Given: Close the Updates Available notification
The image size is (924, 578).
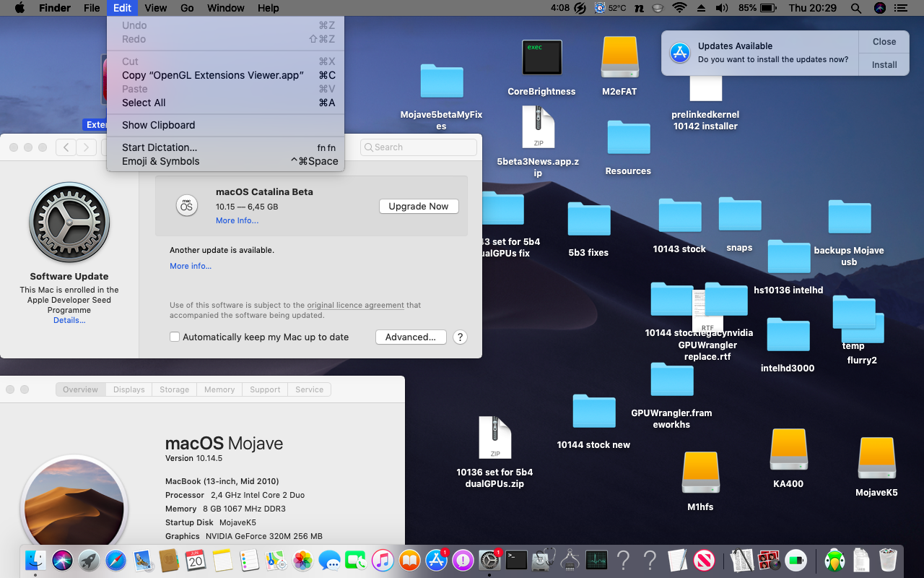Looking at the screenshot, I should coord(884,42).
